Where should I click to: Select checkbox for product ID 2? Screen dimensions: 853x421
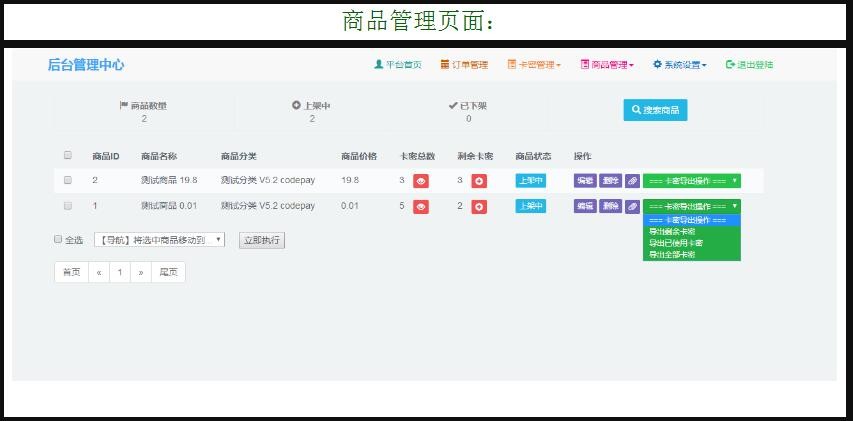point(67,180)
